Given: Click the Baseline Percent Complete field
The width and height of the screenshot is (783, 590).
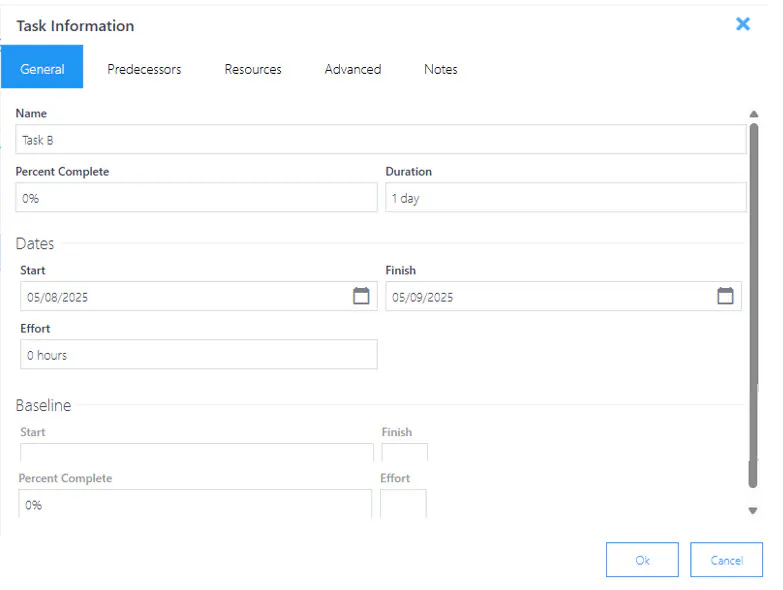Looking at the screenshot, I should point(195,504).
